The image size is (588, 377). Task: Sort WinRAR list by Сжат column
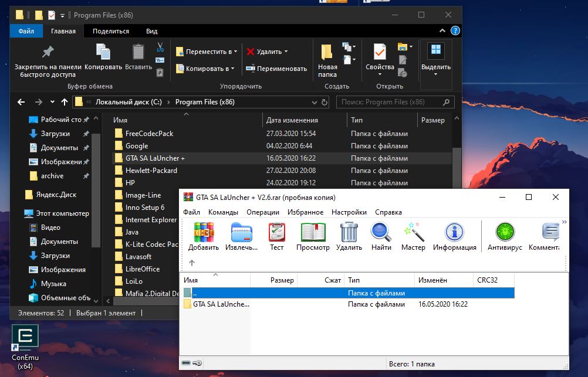(320, 280)
